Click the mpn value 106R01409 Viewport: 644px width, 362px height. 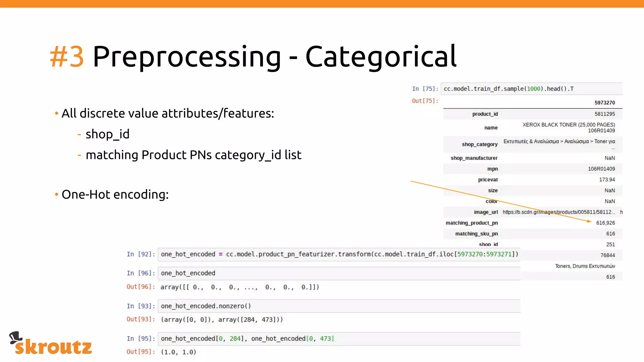[601, 169]
